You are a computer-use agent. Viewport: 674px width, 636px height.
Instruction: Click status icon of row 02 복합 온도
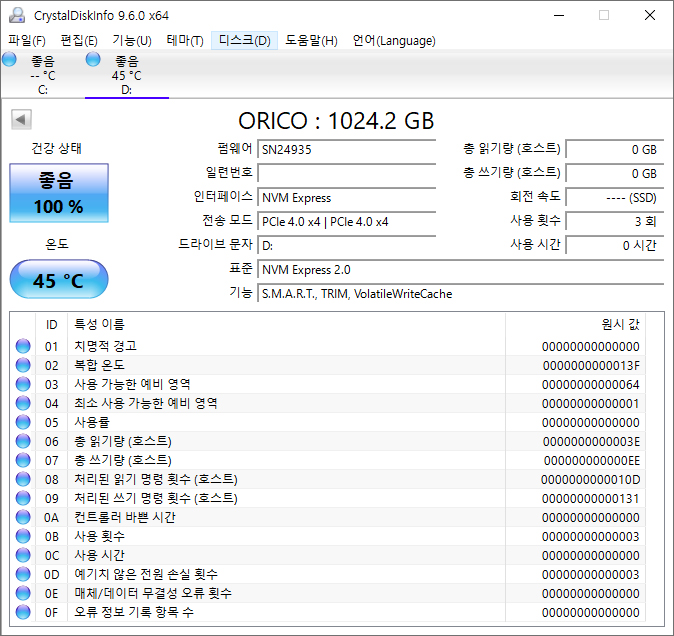pyautogui.click(x=23, y=365)
